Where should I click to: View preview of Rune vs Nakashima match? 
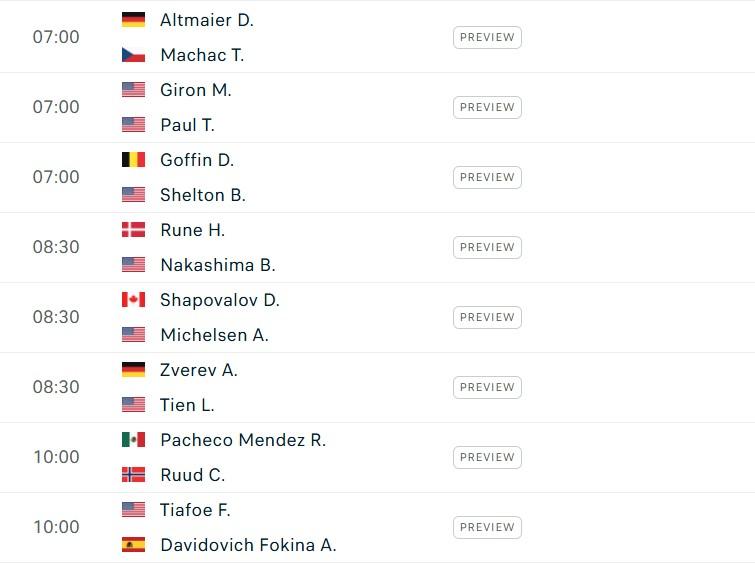[487, 248]
